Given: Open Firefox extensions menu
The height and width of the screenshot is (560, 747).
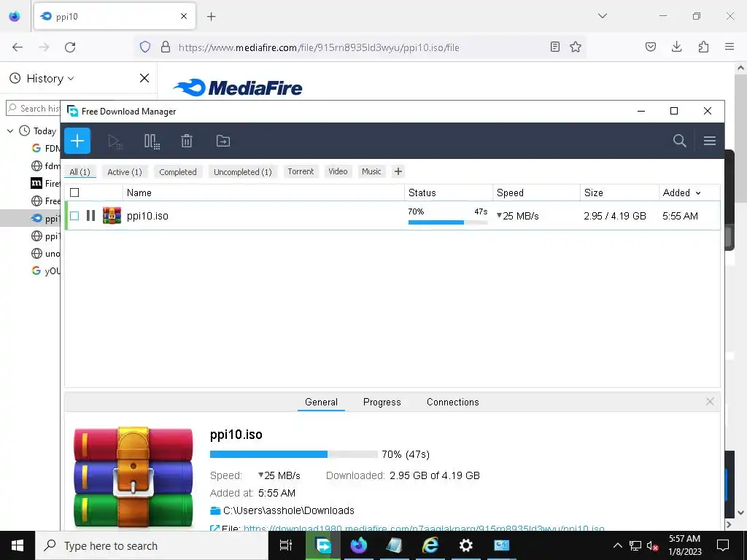Looking at the screenshot, I should click(x=703, y=47).
